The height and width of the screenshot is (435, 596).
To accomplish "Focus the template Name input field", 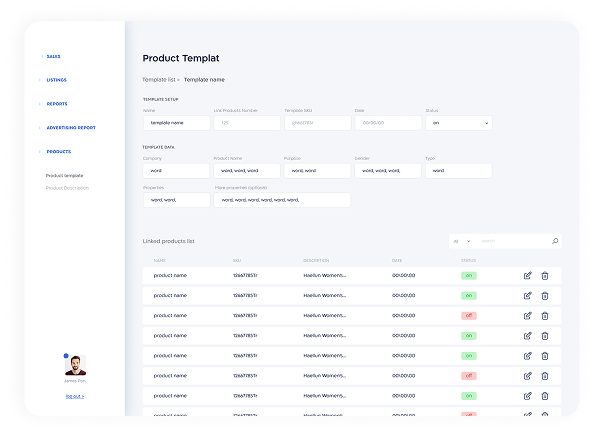I will [176, 123].
